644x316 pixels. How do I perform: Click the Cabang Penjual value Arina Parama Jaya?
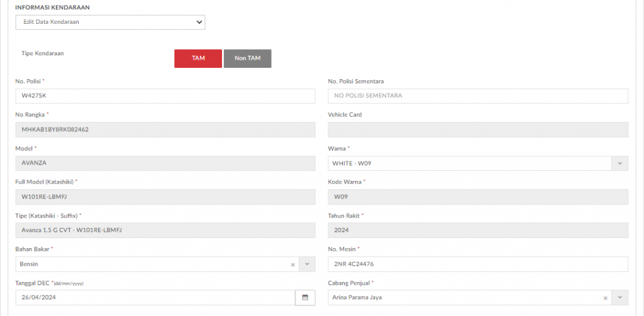point(357,298)
